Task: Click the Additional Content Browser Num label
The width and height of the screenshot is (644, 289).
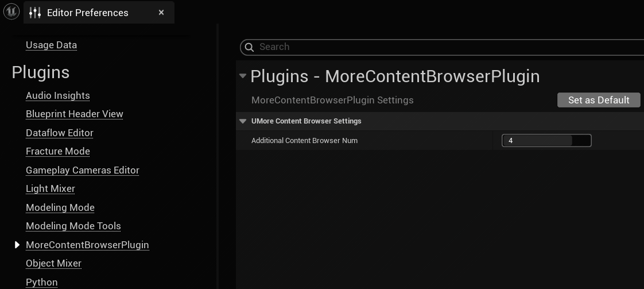Action: click(x=304, y=141)
